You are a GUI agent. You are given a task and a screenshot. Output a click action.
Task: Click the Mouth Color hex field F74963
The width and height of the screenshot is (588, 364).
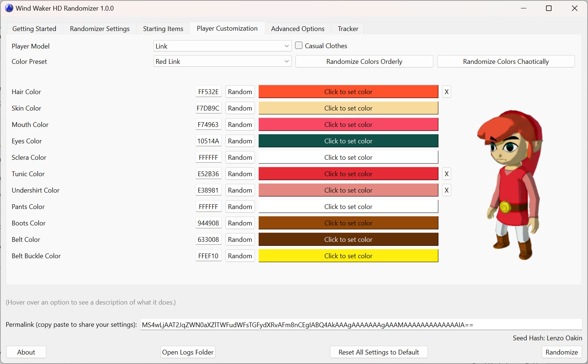pyautogui.click(x=208, y=125)
